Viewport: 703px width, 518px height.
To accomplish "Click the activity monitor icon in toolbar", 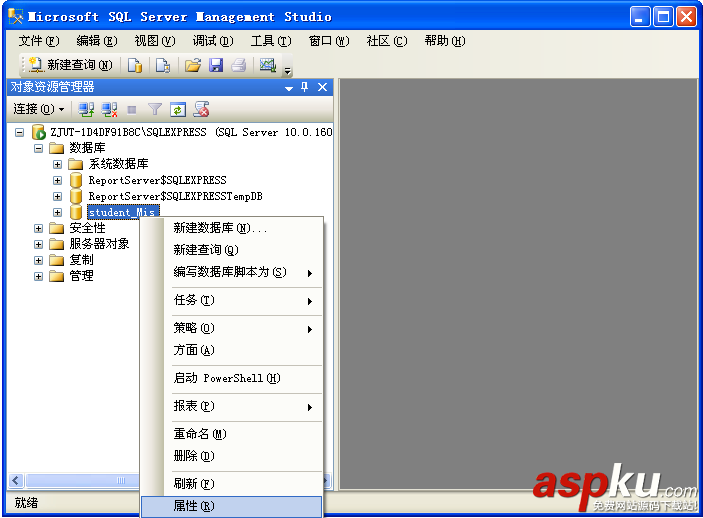I will coord(268,65).
